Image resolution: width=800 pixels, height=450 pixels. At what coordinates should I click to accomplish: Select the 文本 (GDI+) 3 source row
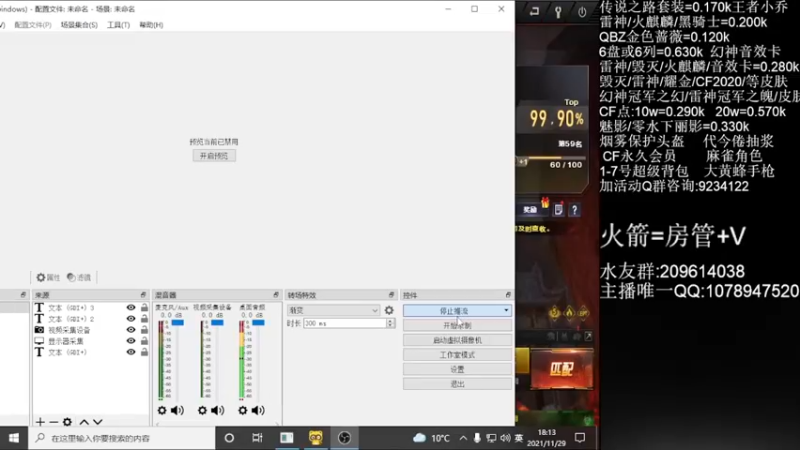(91, 308)
